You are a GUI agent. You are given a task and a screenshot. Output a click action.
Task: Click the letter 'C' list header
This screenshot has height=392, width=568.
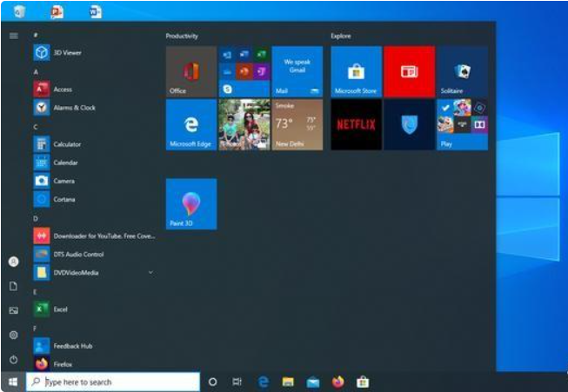pos(36,127)
